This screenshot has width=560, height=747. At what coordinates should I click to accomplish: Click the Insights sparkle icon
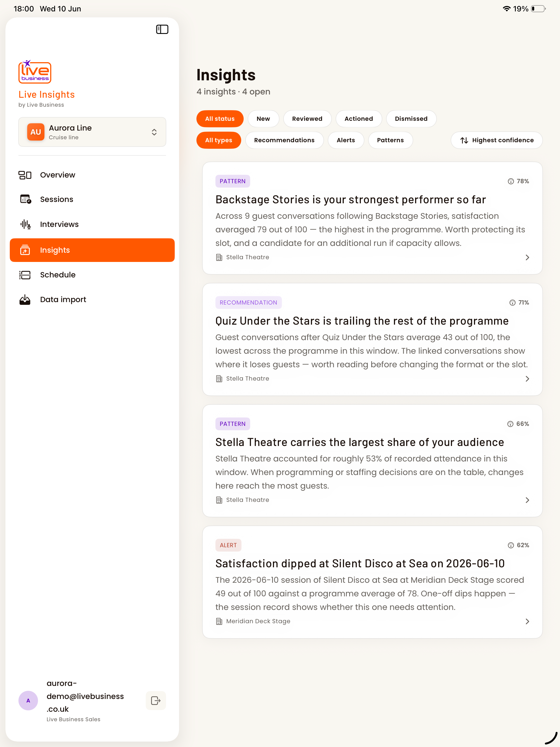[x=25, y=250]
